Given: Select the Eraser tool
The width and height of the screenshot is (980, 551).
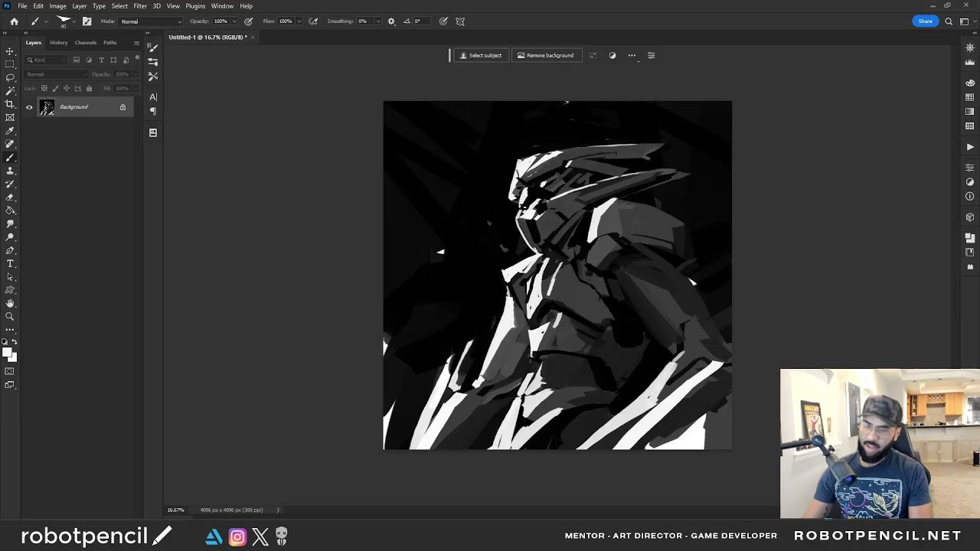Looking at the screenshot, I should point(10,197).
